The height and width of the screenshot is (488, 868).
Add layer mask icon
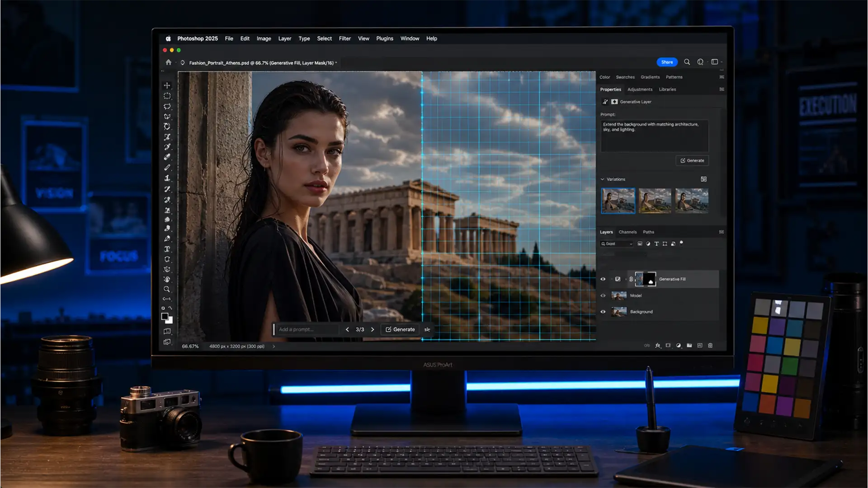coord(668,345)
